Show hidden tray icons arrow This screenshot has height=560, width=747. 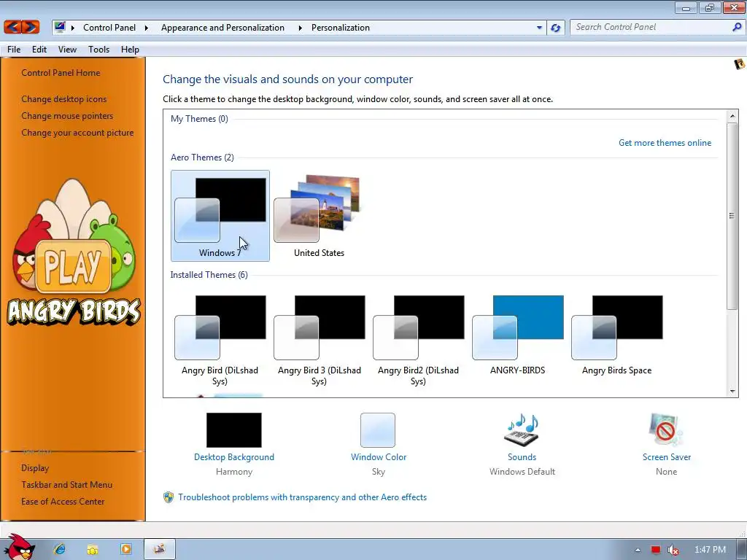[x=638, y=550]
